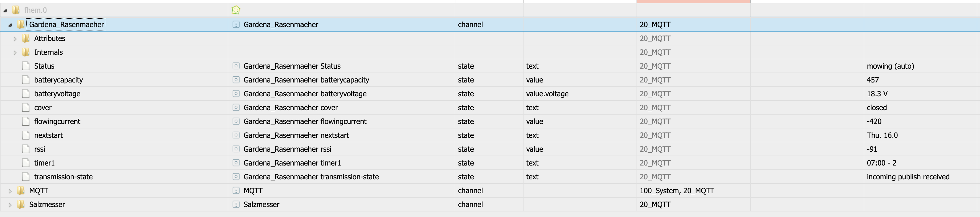Click channel icon beside Gardena_Rasenmaeher name

(x=236, y=24)
